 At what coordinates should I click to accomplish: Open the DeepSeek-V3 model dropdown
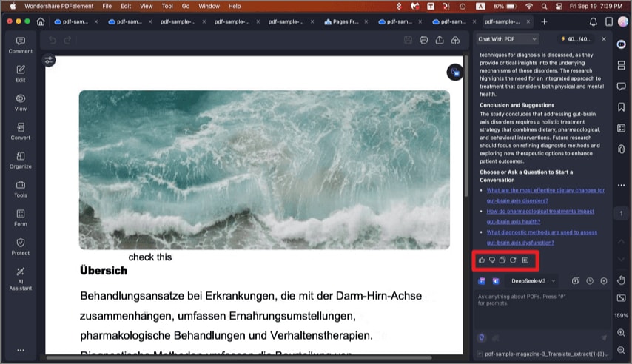533,281
